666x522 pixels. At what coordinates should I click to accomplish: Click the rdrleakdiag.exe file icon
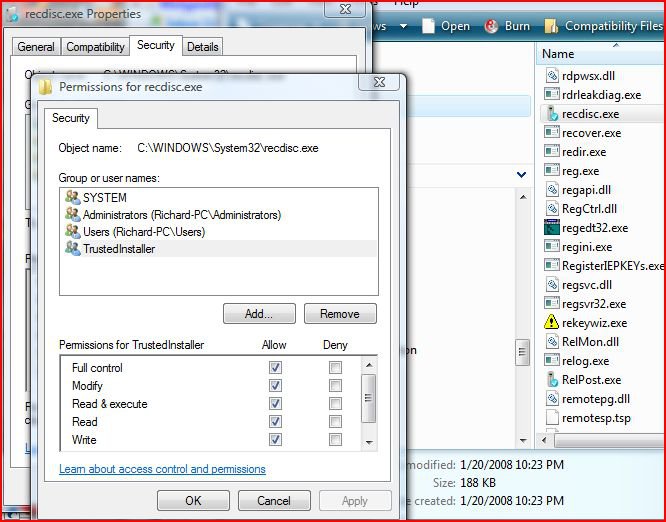point(551,95)
